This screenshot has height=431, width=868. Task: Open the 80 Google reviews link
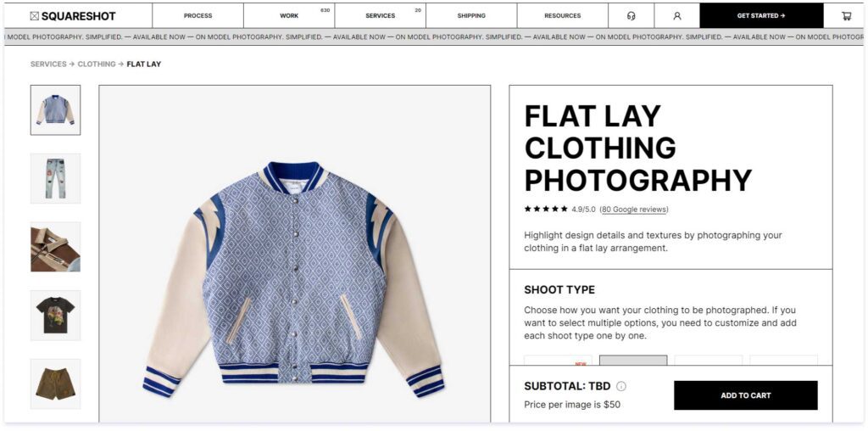(634, 210)
